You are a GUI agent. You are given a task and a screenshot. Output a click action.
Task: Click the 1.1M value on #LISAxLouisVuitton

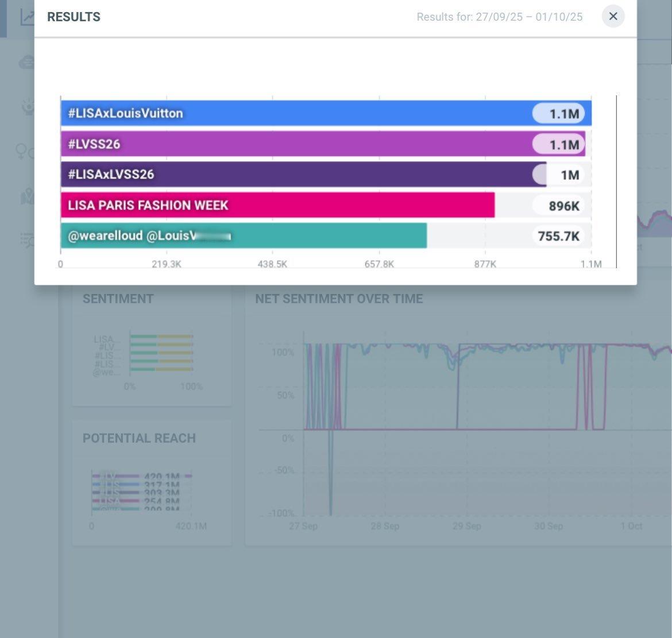(558, 114)
